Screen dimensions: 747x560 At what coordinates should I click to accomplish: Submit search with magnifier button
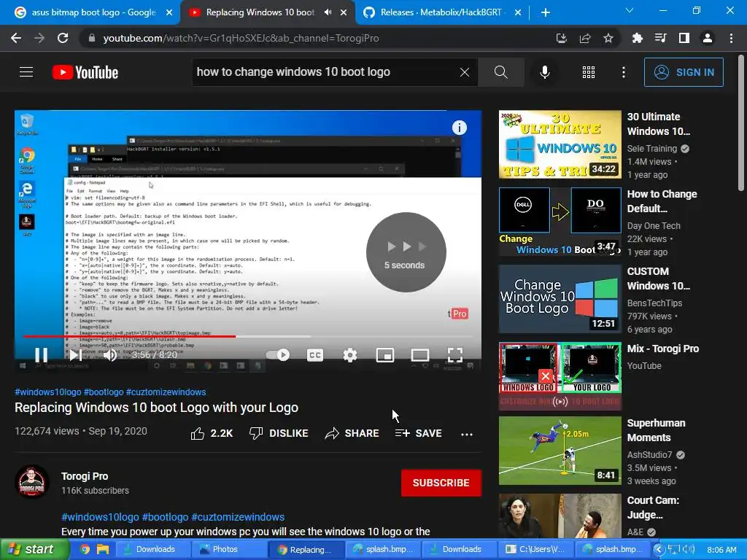(x=500, y=72)
